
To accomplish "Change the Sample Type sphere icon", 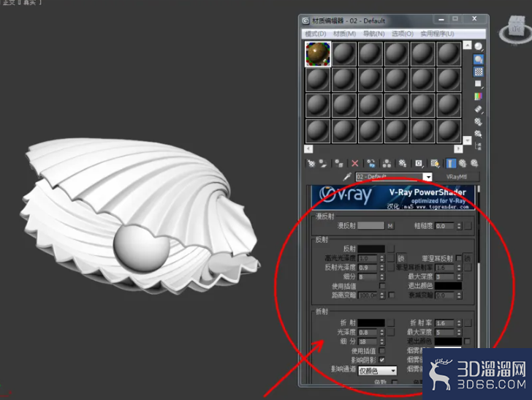I will 479,47.
